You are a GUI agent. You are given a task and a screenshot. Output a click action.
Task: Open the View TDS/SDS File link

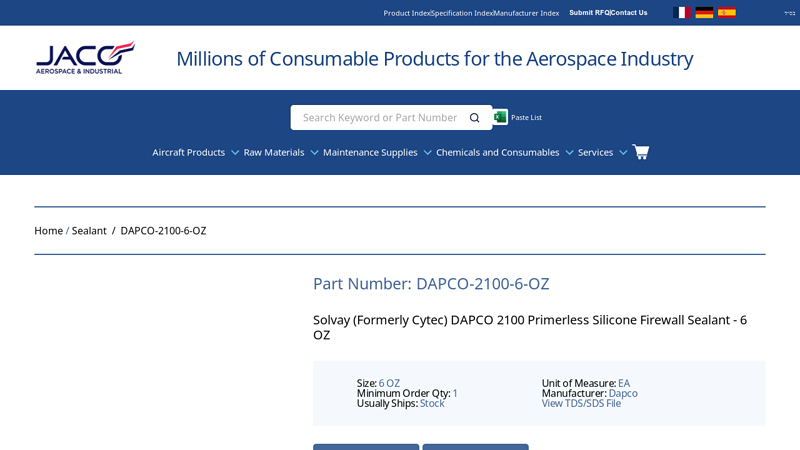pos(581,404)
